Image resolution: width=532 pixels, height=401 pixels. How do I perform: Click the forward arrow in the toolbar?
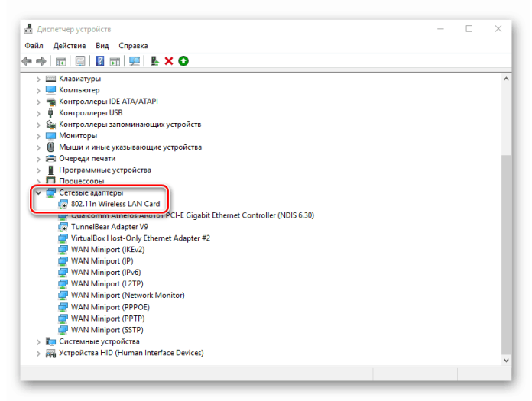tap(41, 61)
